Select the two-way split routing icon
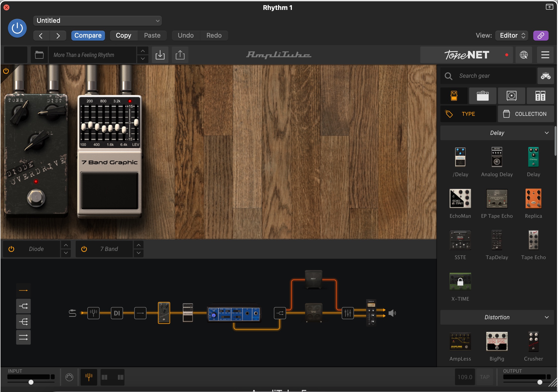 (24, 306)
